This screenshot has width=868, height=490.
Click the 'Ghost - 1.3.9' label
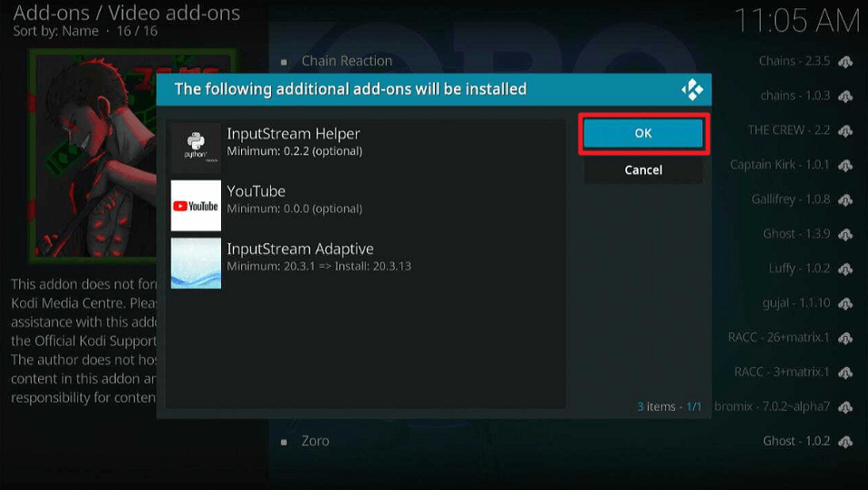coord(797,234)
